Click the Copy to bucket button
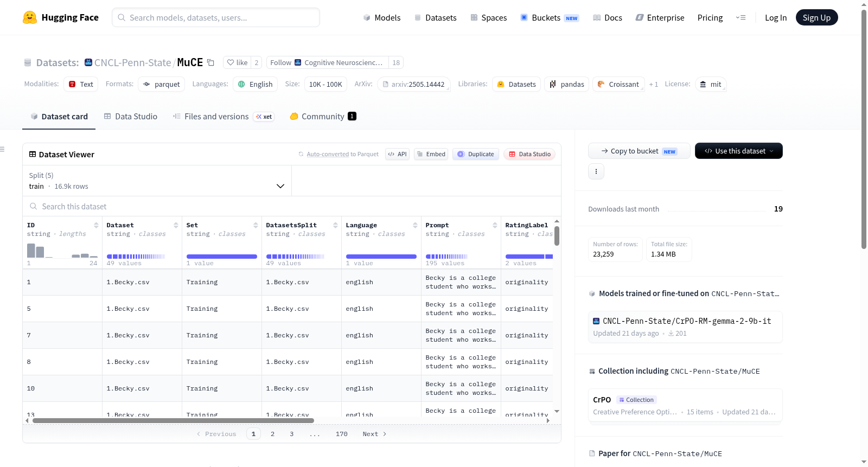 (639, 151)
